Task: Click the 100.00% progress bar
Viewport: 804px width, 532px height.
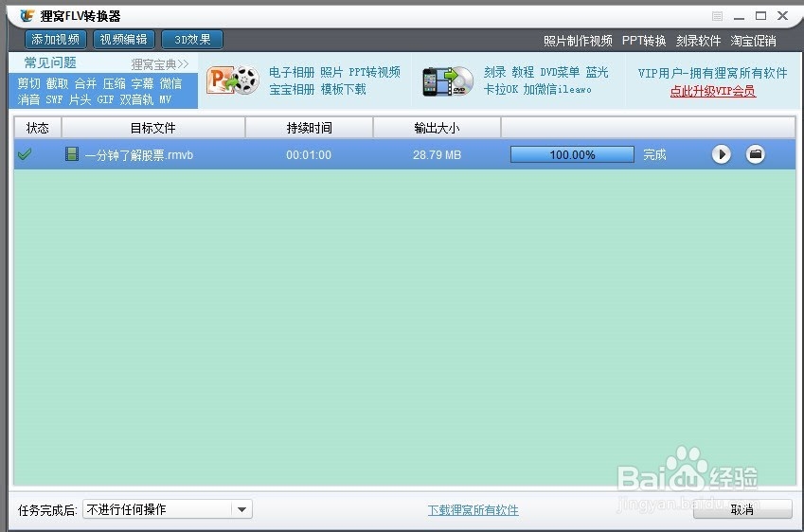Action: tap(572, 155)
